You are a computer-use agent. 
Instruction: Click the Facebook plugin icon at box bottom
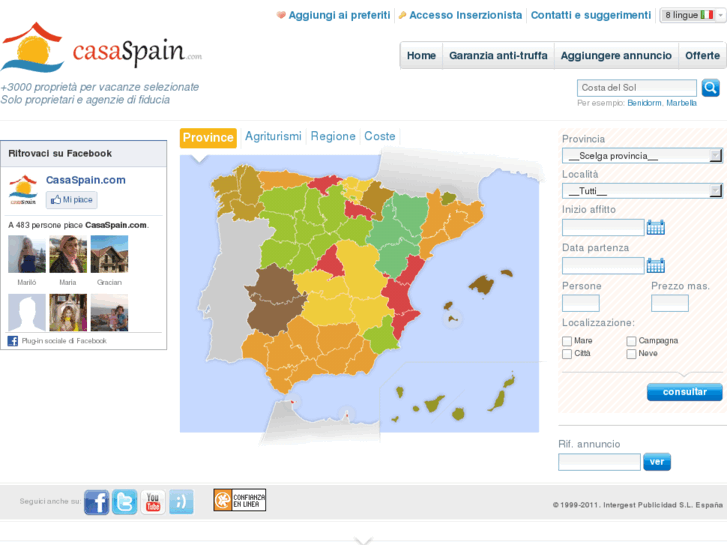tap(13, 341)
